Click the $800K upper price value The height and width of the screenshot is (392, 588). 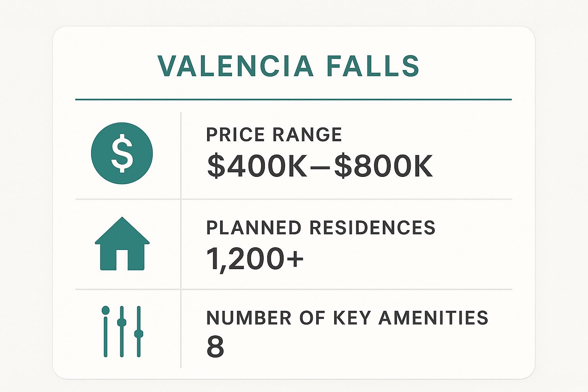tap(384, 166)
